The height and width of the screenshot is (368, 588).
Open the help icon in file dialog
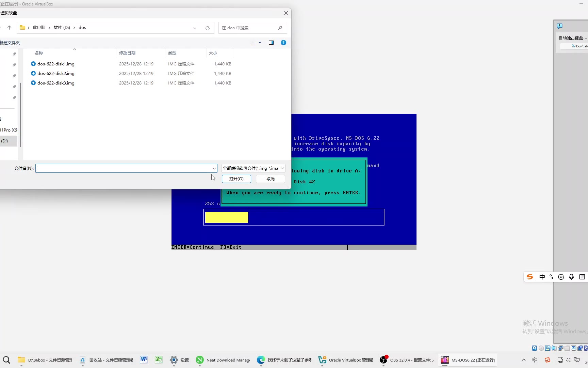(283, 43)
